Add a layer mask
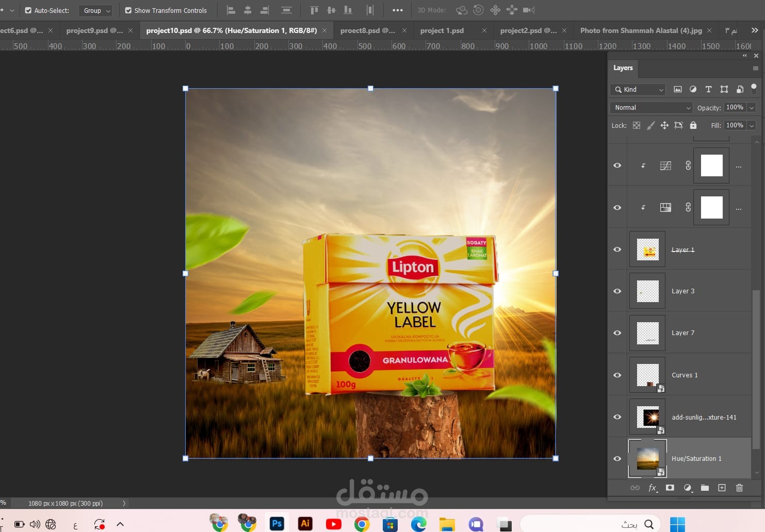This screenshot has height=532, width=765. pyautogui.click(x=670, y=488)
